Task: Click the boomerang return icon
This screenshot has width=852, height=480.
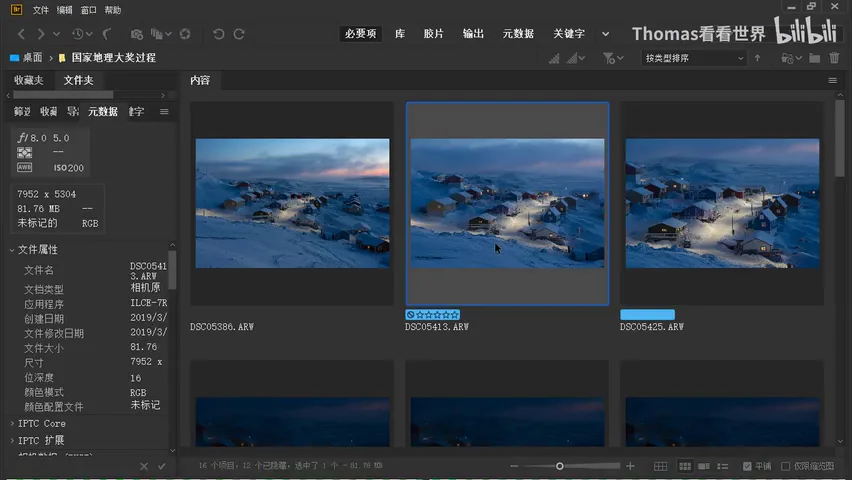Action: [x=107, y=34]
